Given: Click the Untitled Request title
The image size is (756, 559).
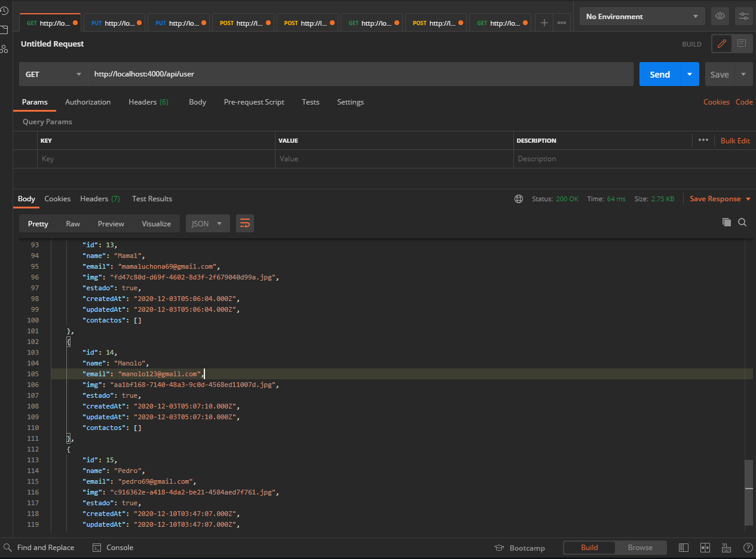Looking at the screenshot, I should (53, 44).
